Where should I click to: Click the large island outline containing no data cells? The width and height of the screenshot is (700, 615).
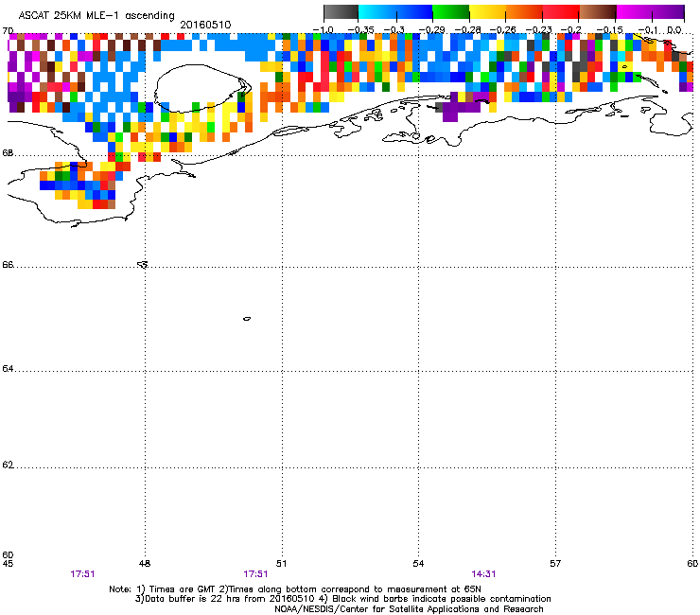(202, 88)
